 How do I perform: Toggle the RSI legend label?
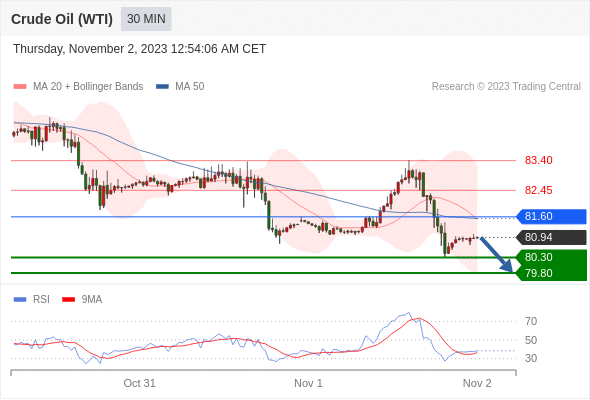pyautogui.click(x=41, y=300)
